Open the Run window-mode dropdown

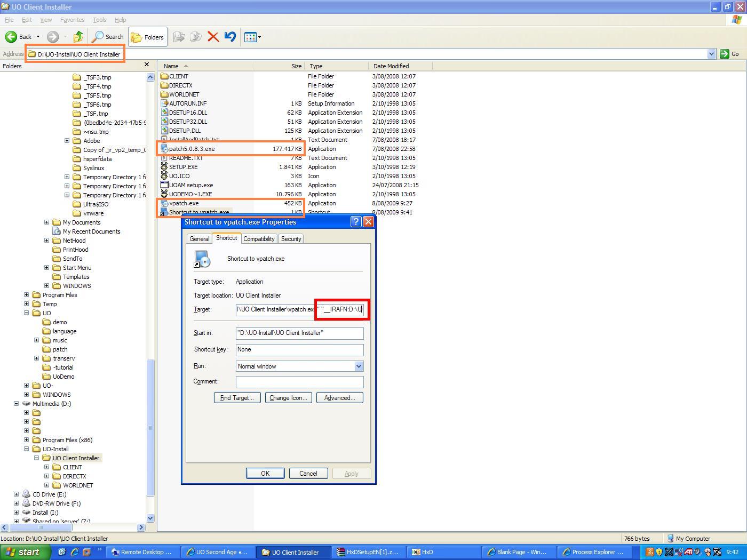359,366
